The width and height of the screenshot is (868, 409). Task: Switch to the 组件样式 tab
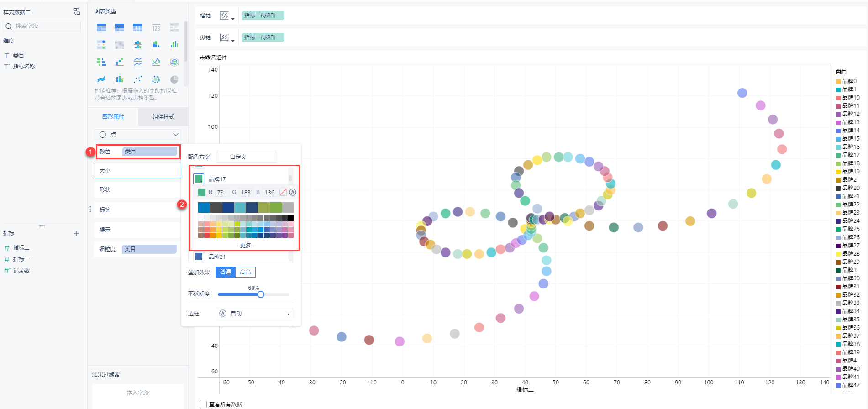tap(163, 117)
